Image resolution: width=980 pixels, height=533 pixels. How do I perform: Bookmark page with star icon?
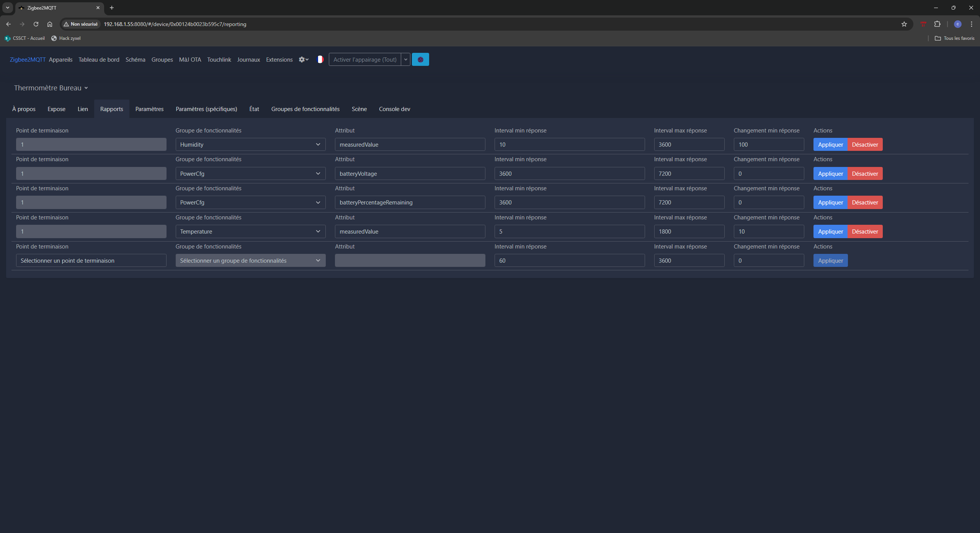pyautogui.click(x=904, y=24)
